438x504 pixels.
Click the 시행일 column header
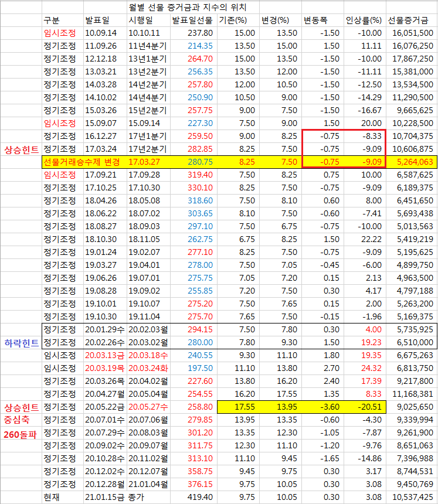tap(141, 21)
